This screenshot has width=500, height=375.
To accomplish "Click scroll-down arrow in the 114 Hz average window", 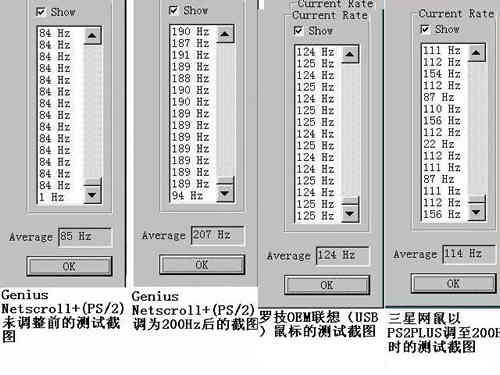I will click(476, 212).
